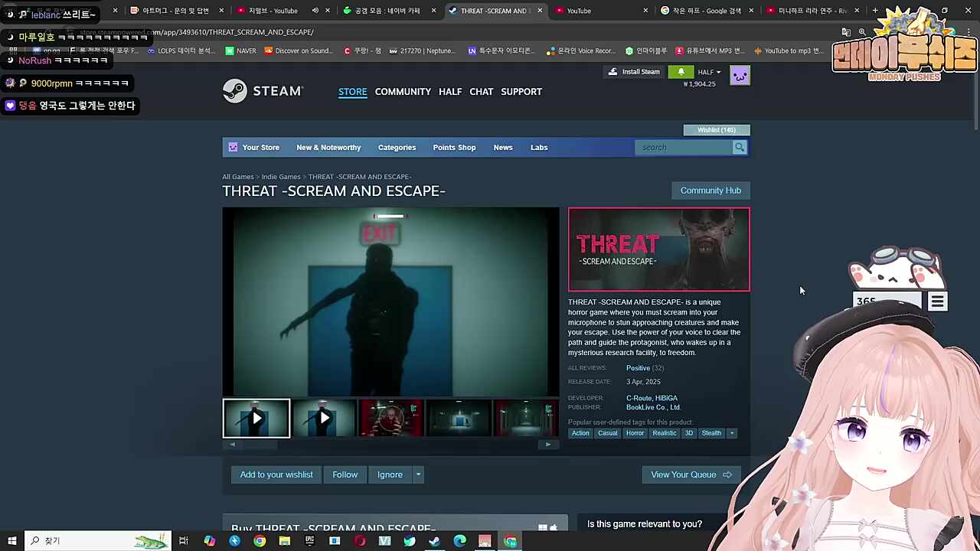The image size is (980, 551).
Task: Focus the Steam store search field
Action: pos(684,147)
